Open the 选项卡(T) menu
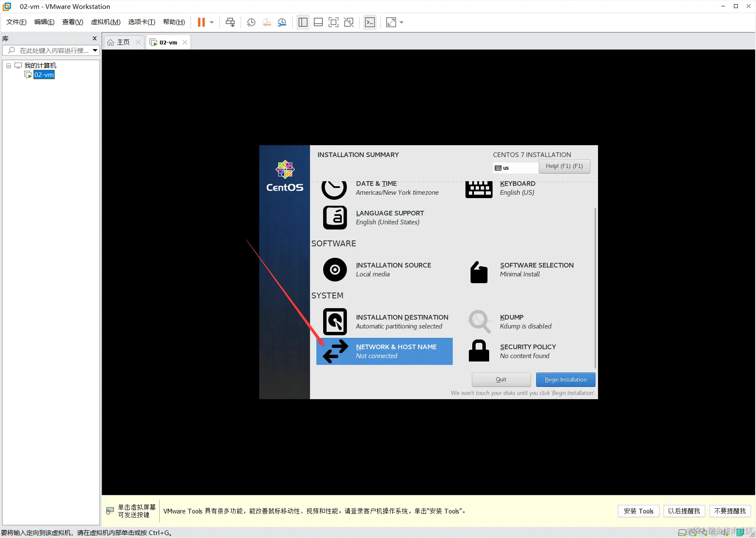756x538 pixels. pos(141,22)
